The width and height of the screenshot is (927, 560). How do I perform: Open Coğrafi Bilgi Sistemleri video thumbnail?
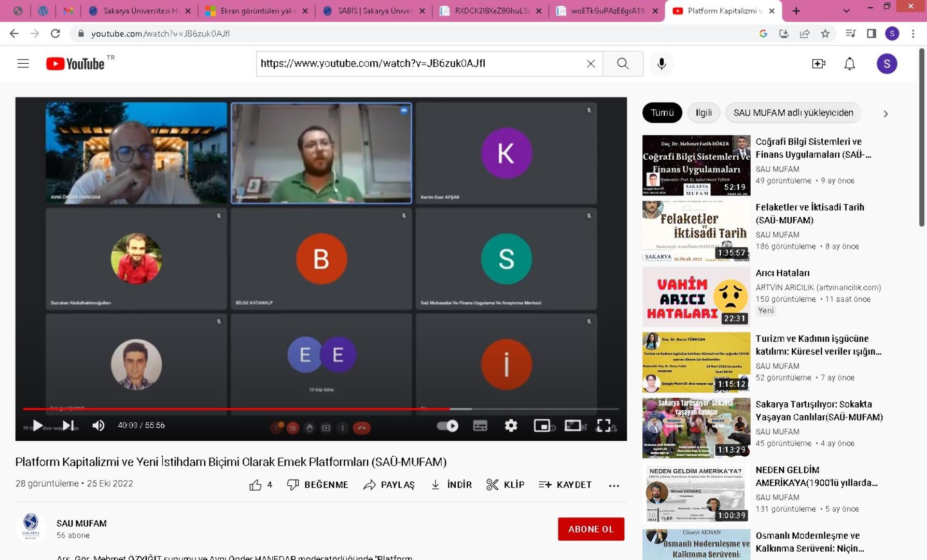point(696,165)
